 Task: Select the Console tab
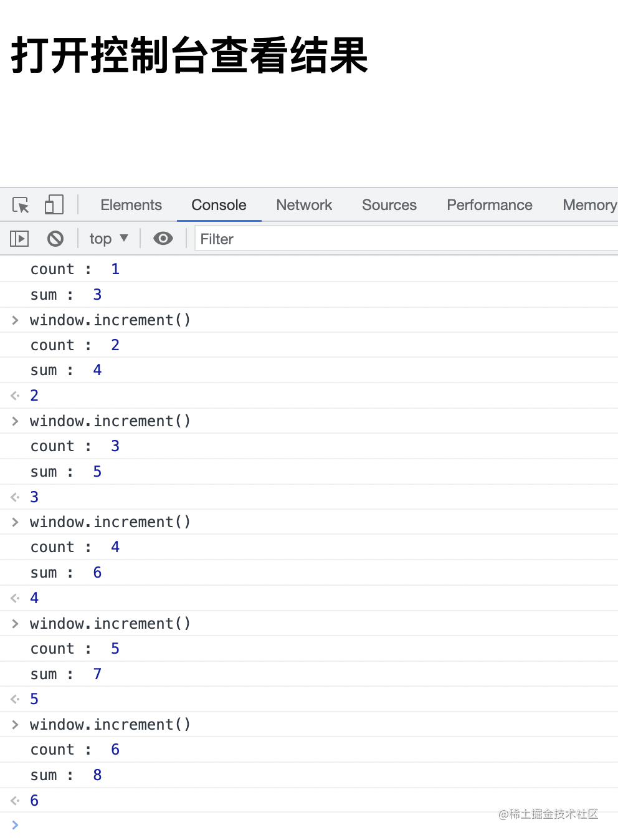pos(219,205)
